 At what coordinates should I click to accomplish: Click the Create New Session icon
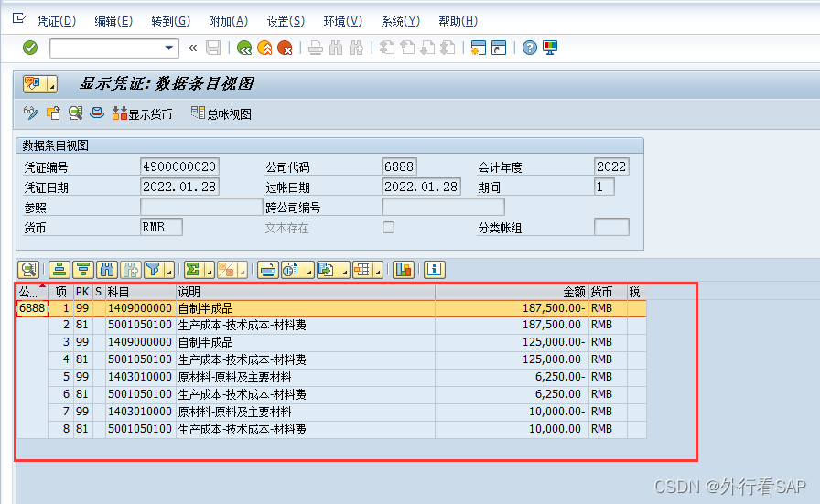(479, 48)
